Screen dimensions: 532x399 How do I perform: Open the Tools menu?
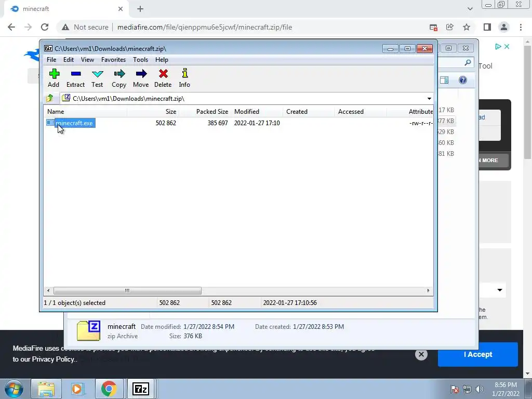[x=140, y=60]
